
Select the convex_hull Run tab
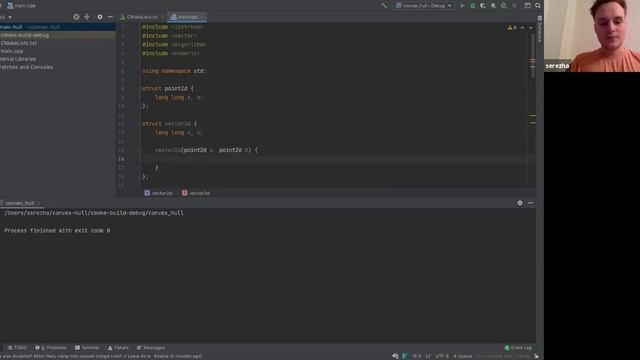(x=20, y=203)
